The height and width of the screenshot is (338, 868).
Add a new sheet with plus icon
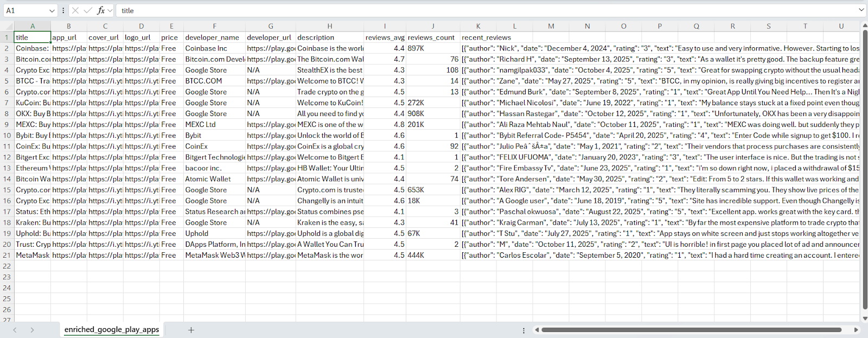191,330
